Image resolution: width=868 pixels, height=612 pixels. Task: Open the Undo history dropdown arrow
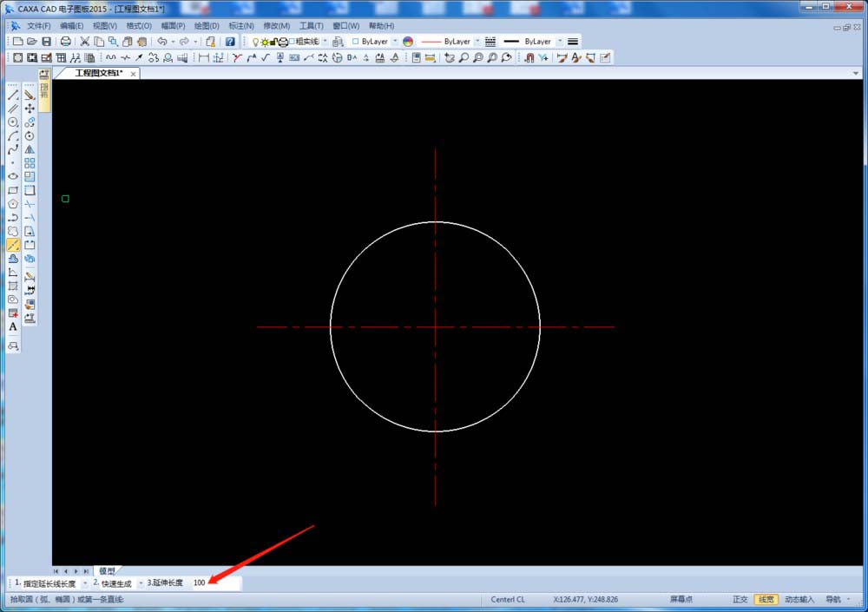click(x=173, y=42)
